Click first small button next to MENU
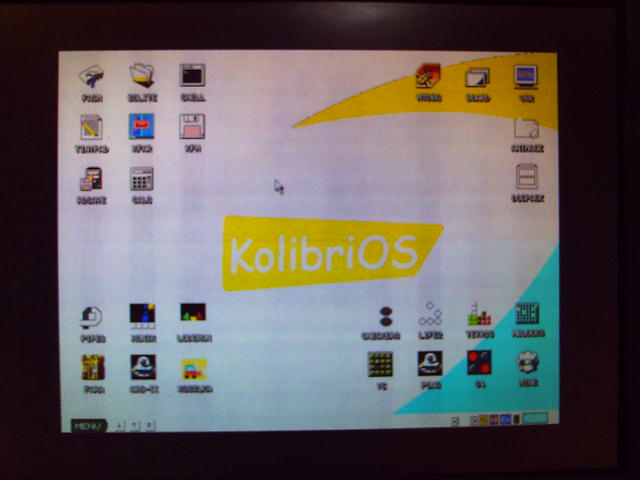Screen dimensions: 640x480 (120, 425)
